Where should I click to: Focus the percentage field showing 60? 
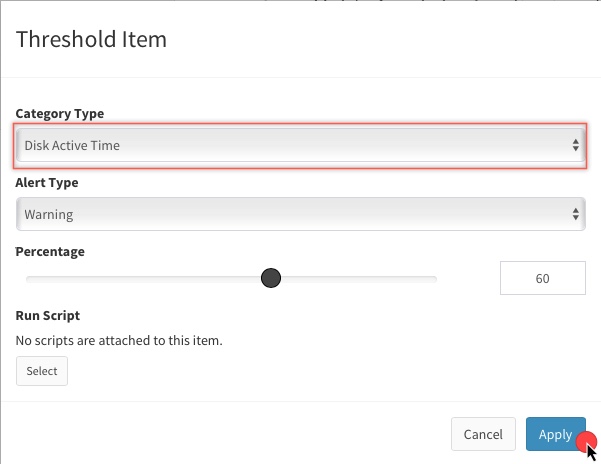[x=542, y=278]
